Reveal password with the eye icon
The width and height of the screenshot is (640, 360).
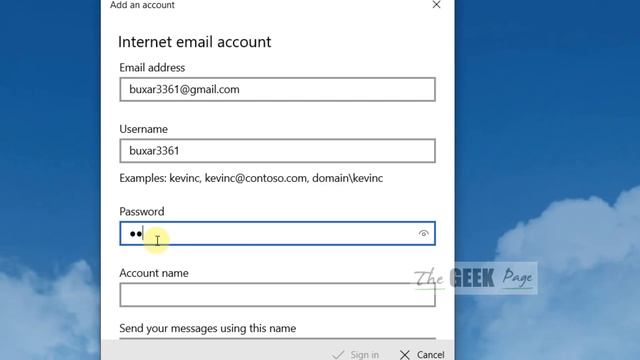click(x=424, y=233)
